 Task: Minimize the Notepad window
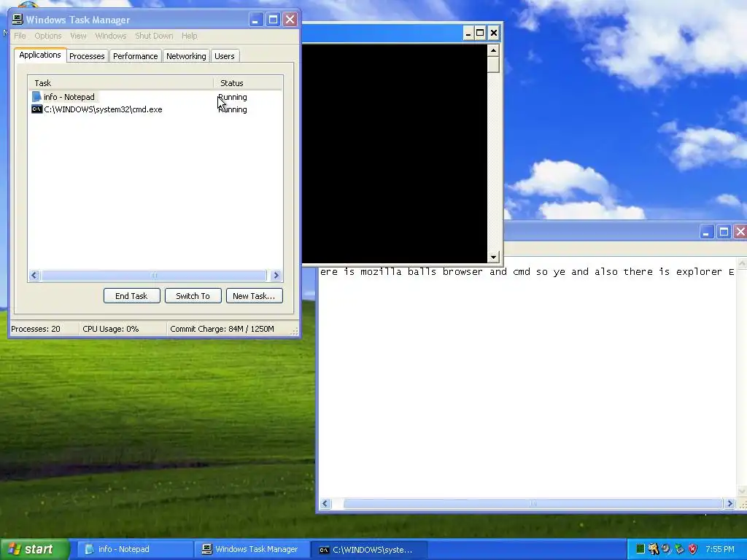click(x=706, y=232)
